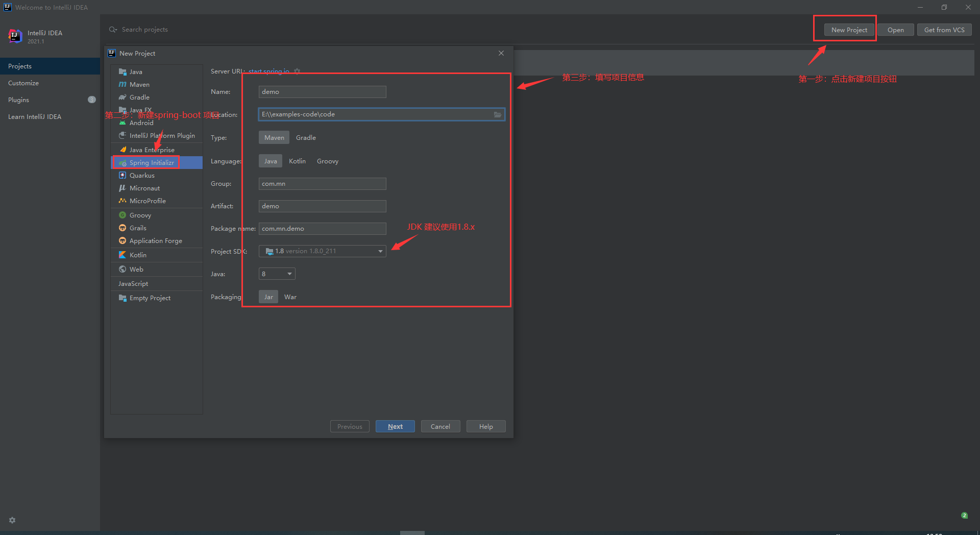980x535 pixels.
Task: Open the start.spring.io server link
Action: tap(269, 71)
